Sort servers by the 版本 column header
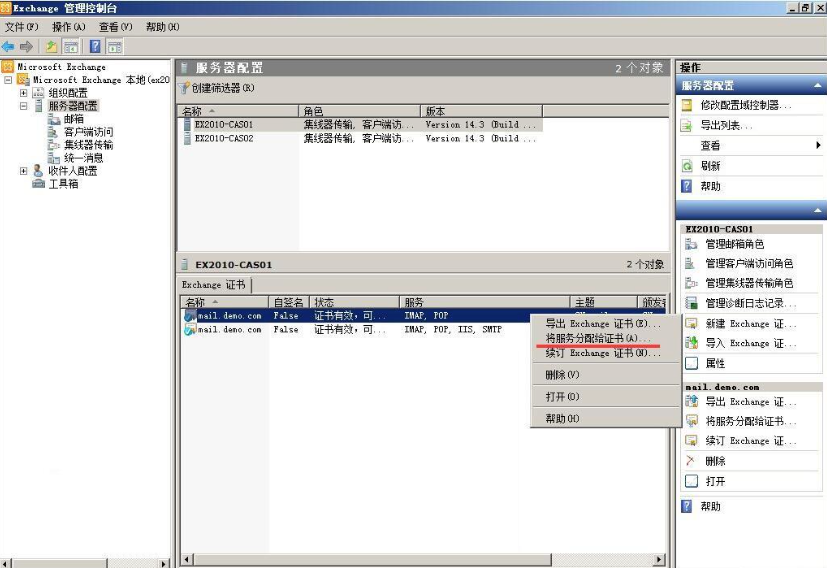 [x=481, y=111]
